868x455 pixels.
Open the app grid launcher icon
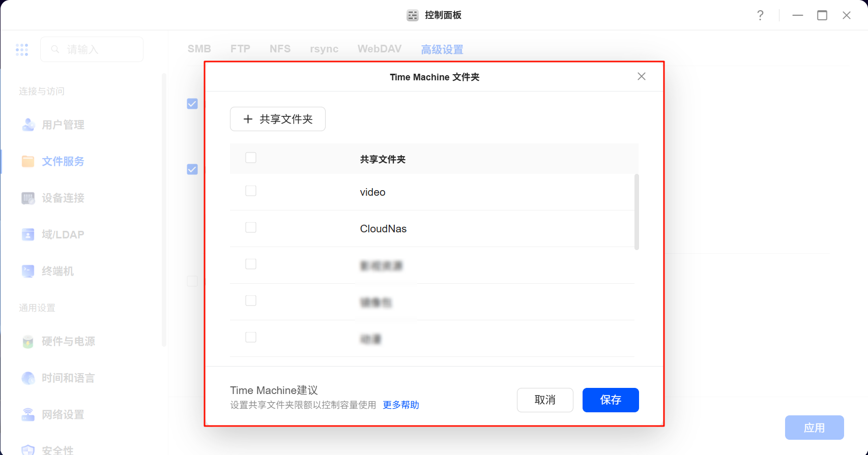click(22, 49)
